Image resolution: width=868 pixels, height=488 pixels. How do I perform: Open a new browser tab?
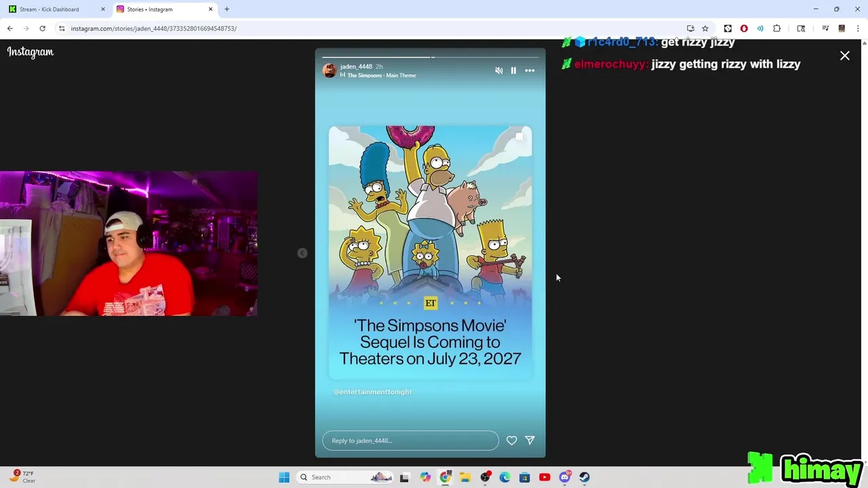tap(227, 9)
